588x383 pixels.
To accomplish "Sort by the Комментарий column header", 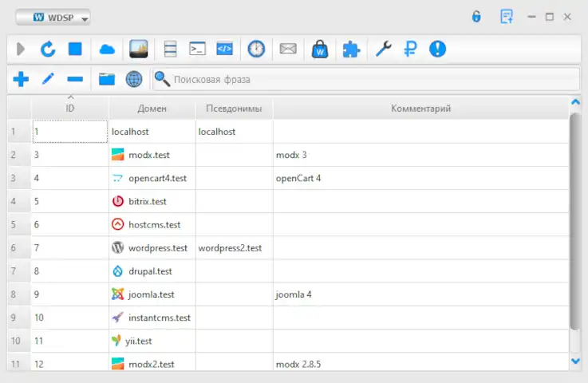I will 420,109.
